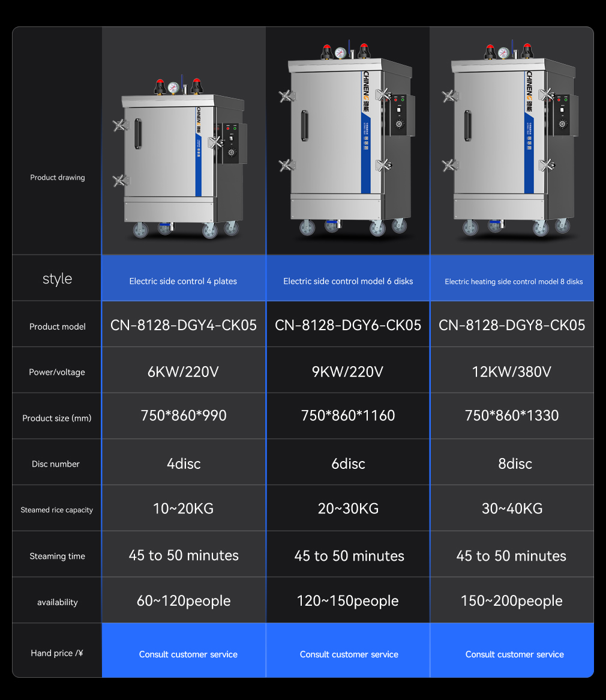Click the 10~20KG steamed rice capacity cell

click(x=184, y=508)
